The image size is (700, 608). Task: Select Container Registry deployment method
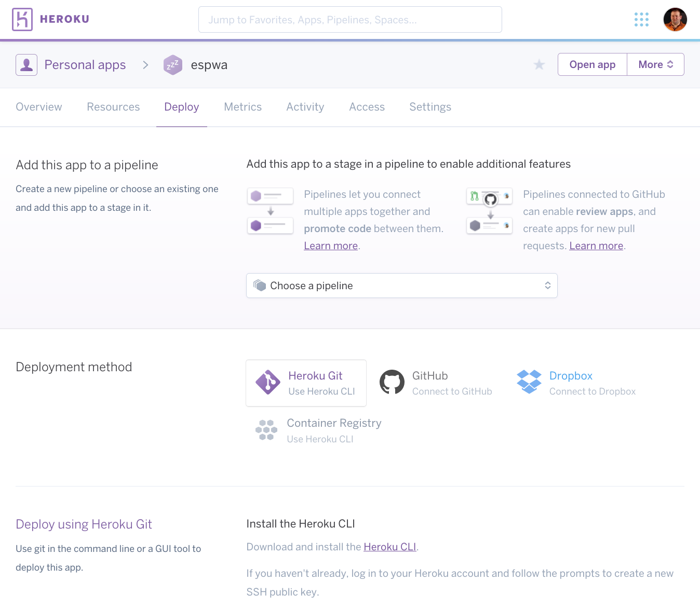tap(318, 430)
